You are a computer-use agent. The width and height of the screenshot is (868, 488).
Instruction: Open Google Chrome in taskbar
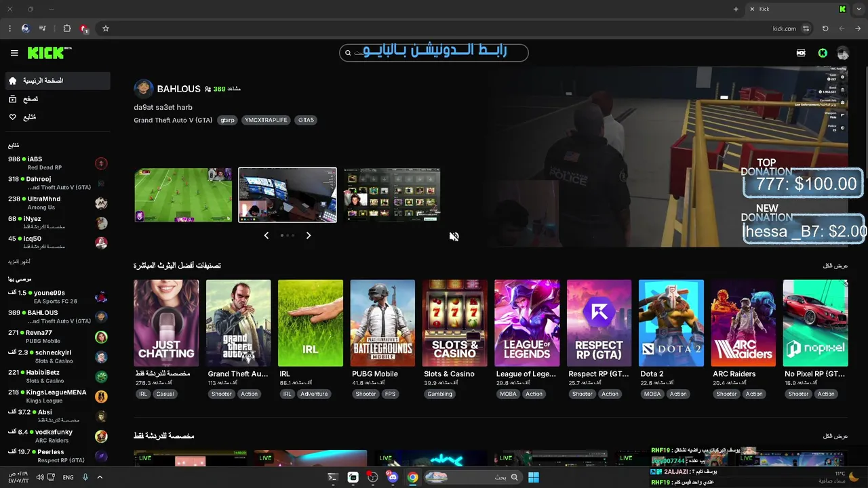pyautogui.click(x=412, y=477)
